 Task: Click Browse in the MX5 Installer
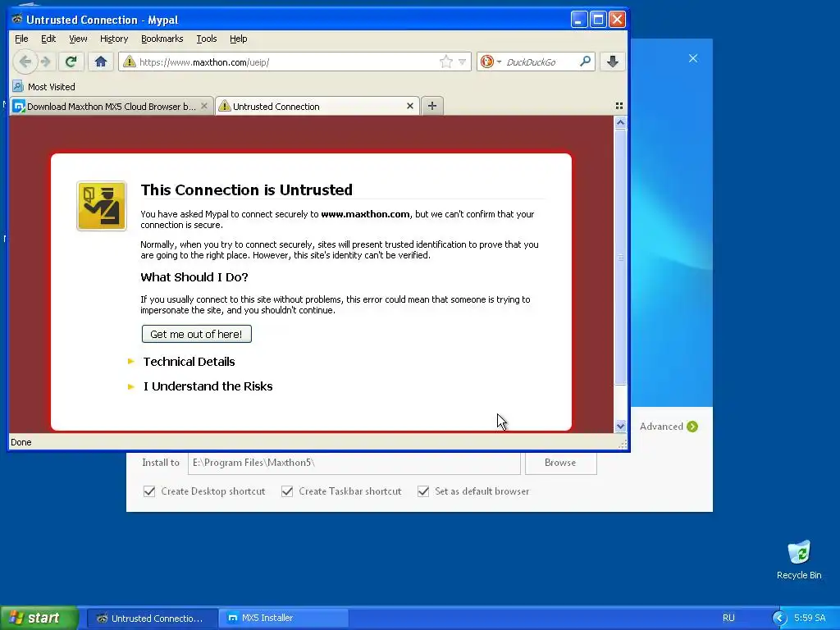(560, 463)
